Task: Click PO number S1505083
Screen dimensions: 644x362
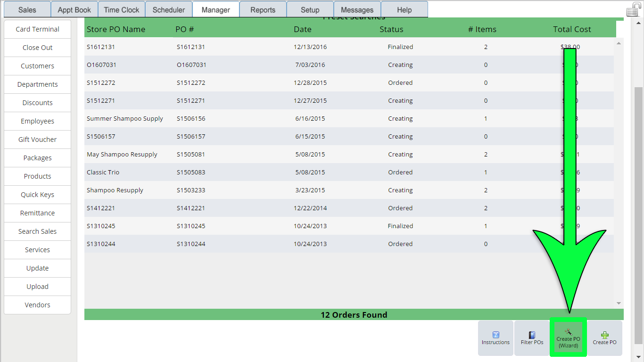Action: point(191,172)
